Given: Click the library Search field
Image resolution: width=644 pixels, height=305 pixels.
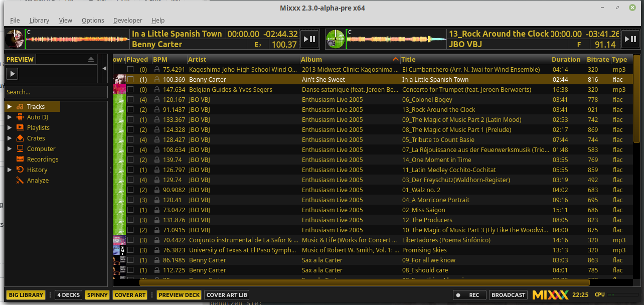Looking at the screenshot, I should [56, 92].
